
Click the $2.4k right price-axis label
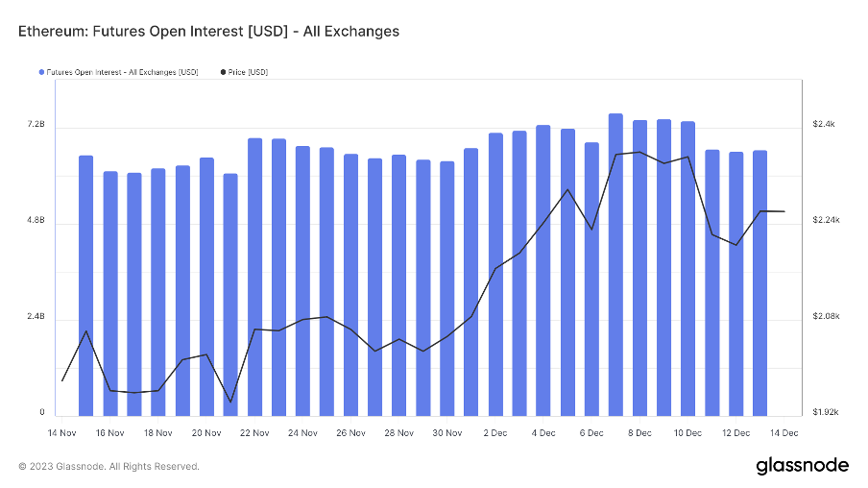pos(824,124)
